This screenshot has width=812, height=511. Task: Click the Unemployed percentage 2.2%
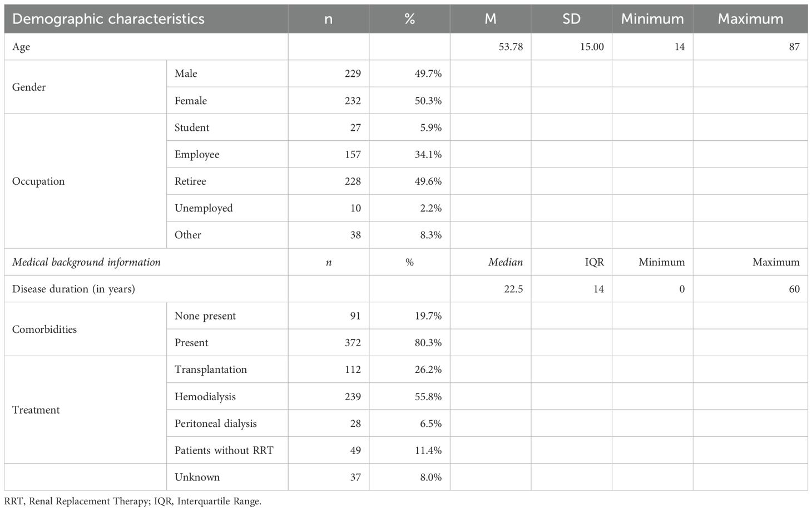428,208
